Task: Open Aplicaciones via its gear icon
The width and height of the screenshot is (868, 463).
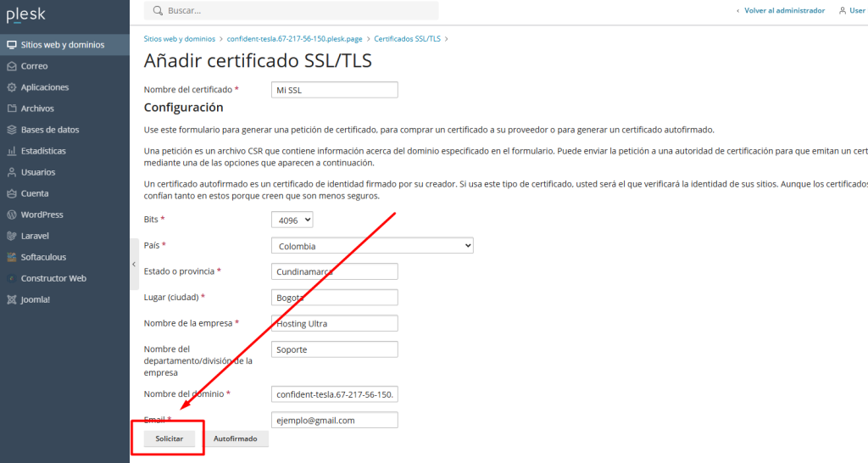Action: (x=12, y=87)
